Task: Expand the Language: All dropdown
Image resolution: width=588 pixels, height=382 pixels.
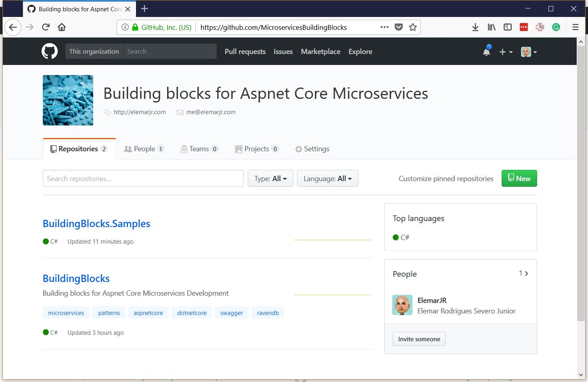Action: [327, 179]
